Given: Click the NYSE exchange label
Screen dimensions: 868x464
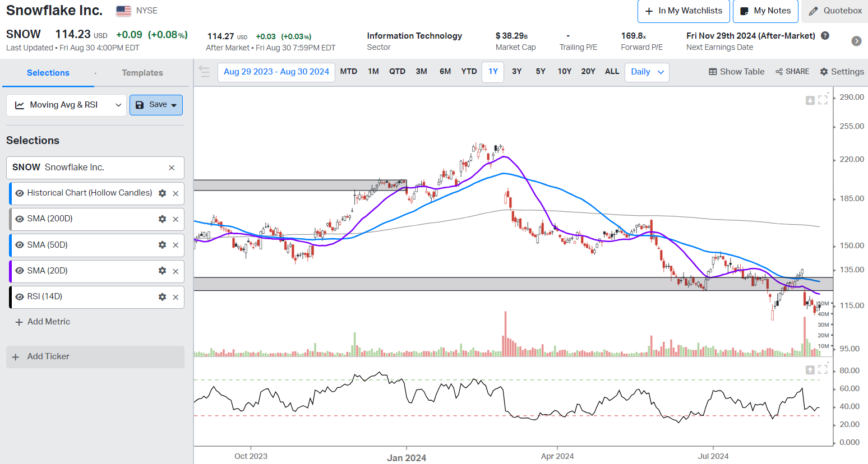Looking at the screenshot, I should (147, 11).
